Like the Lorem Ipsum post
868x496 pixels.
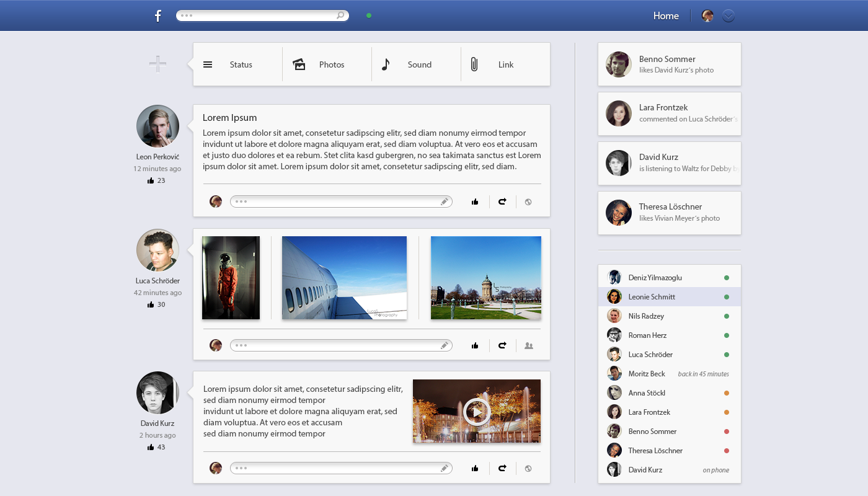pyautogui.click(x=475, y=201)
